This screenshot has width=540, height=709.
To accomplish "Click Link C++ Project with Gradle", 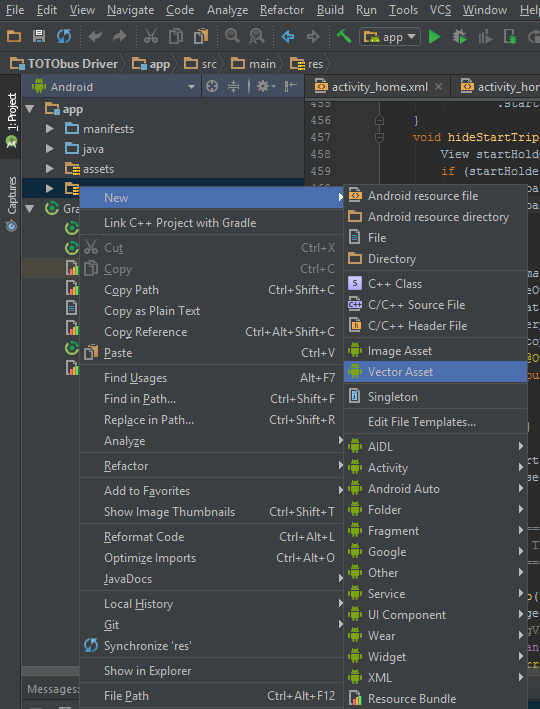I will point(211,223).
